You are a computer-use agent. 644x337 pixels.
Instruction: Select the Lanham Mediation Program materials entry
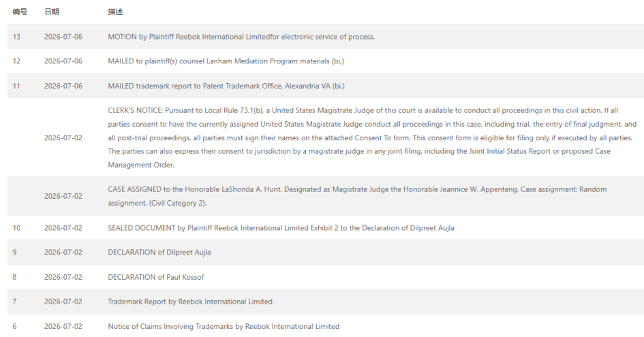click(226, 61)
